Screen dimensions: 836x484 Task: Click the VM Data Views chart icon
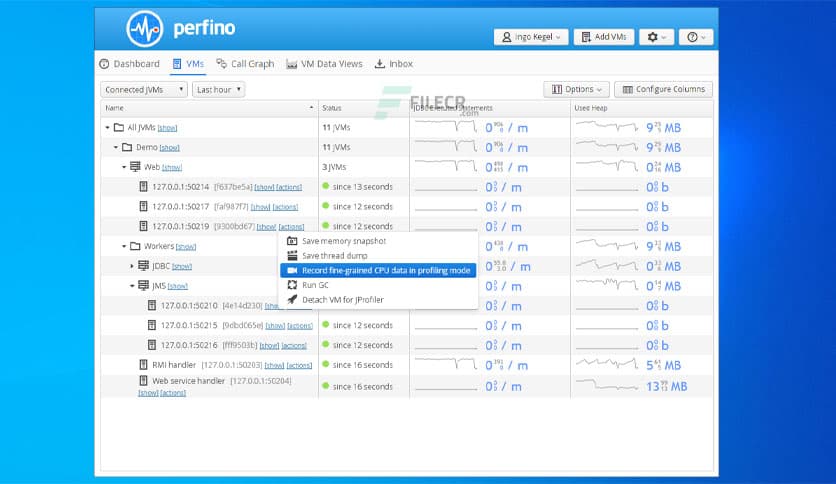click(x=292, y=64)
